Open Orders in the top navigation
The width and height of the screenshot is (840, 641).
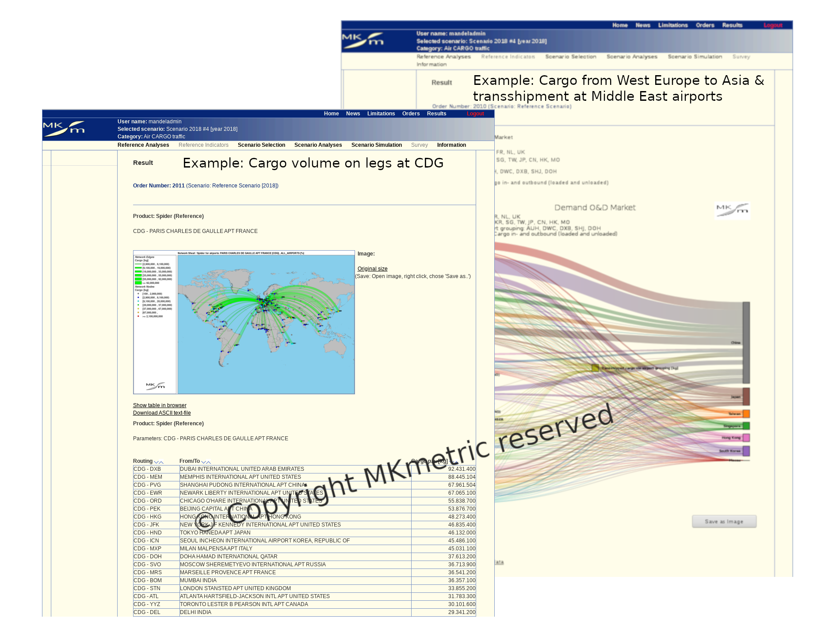pyautogui.click(x=411, y=114)
